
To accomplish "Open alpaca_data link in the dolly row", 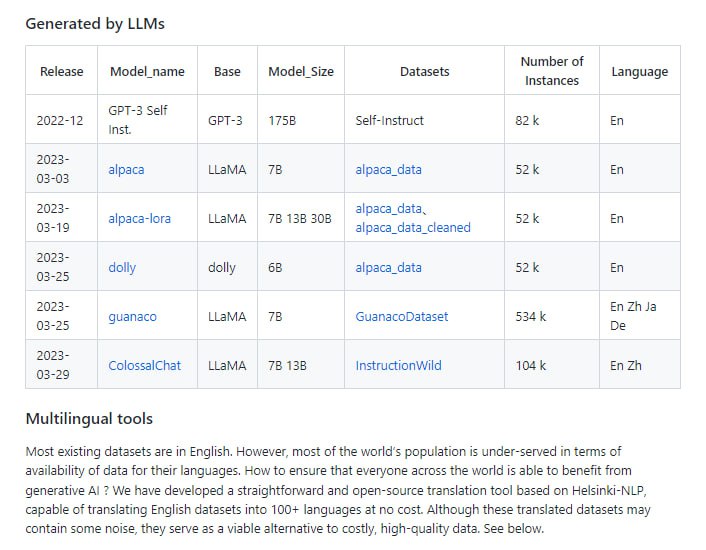I will (388, 267).
